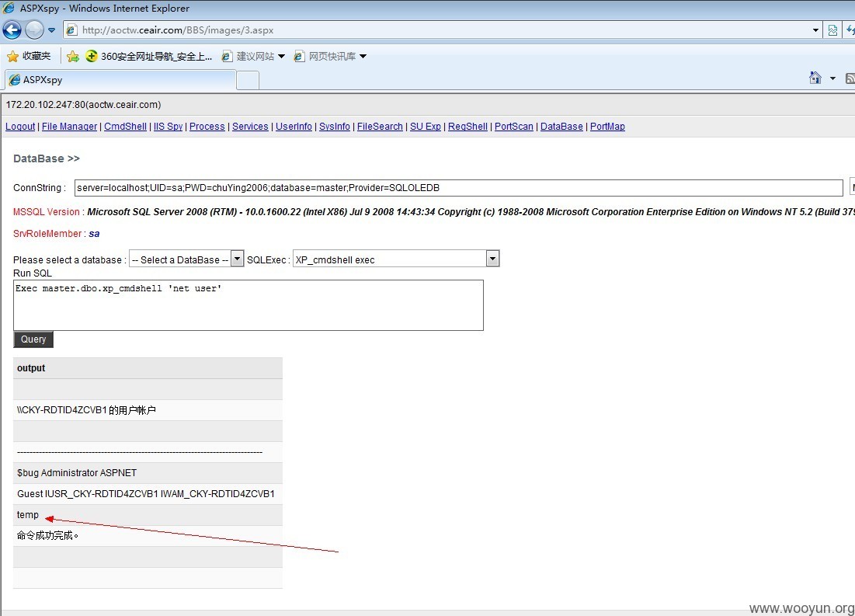Screen dimensions: 855x616
Task: Open a new blank tab
Action: [x=248, y=80]
